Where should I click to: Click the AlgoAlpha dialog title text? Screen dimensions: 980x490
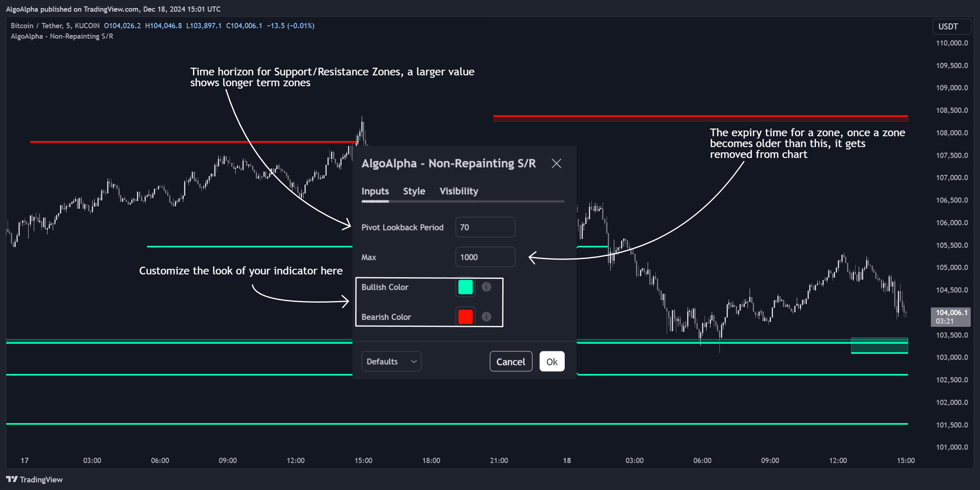pyautogui.click(x=449, y=163)
